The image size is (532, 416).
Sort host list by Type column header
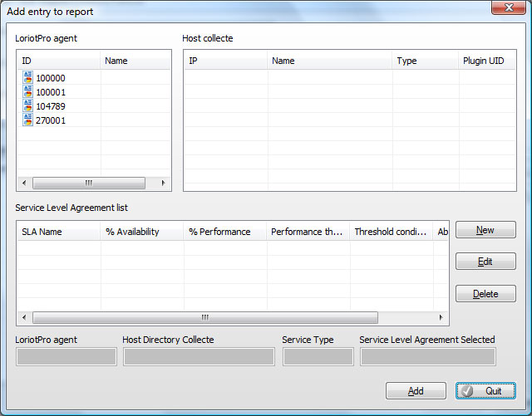tap(425, 61)
